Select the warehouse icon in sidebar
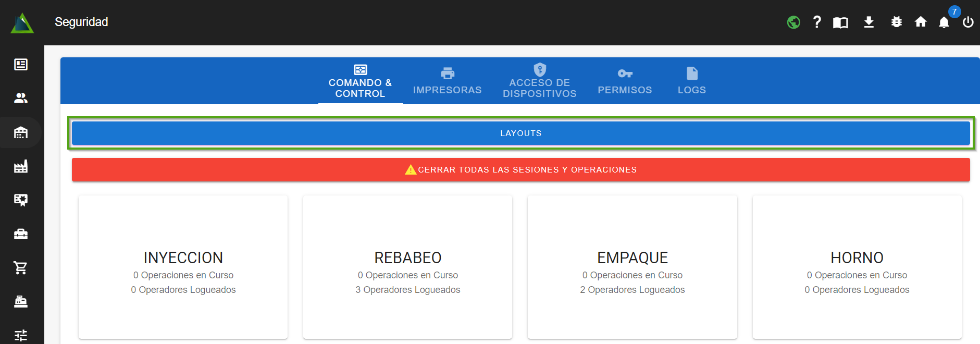Viewport: 980px width, 344px height. [21, 132]
